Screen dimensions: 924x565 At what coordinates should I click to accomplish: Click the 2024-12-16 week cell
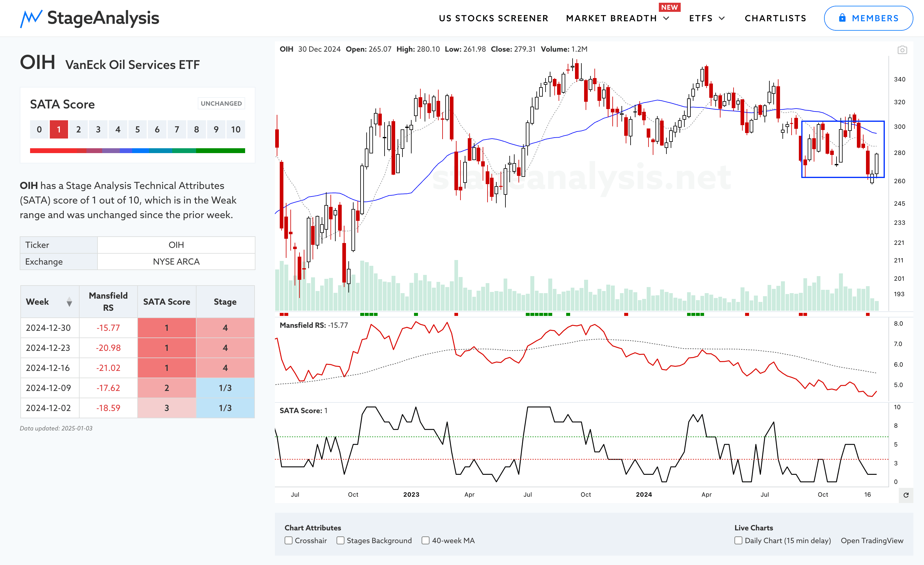pyautogui.click(x=50, y=368)
